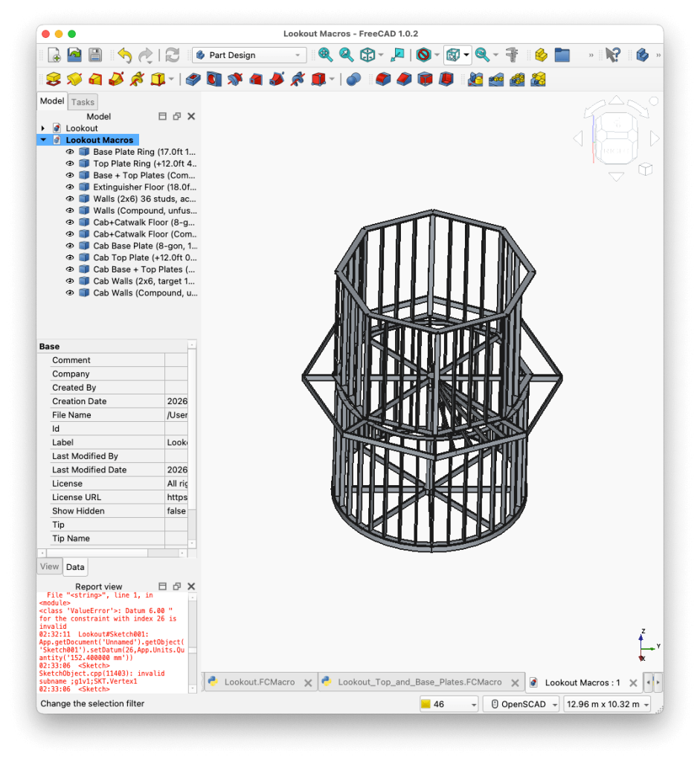Click the yellow selection filter swatch
The height and width of the screenshot is (762, 700).
coord(426,704)
